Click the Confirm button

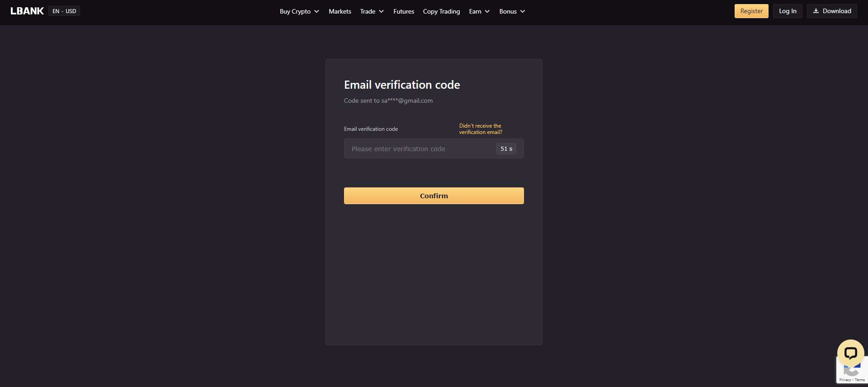coord(434,196)
